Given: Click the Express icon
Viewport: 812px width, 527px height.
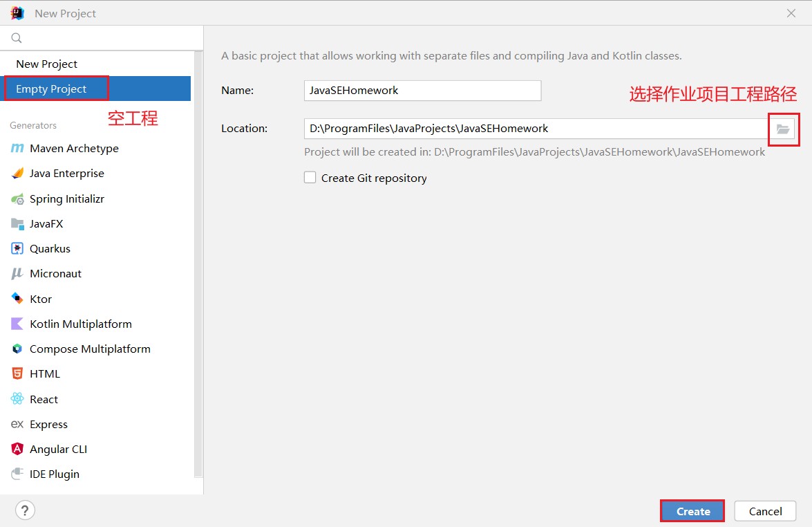Looking at the screenshot, I should [x=17, y=424].
